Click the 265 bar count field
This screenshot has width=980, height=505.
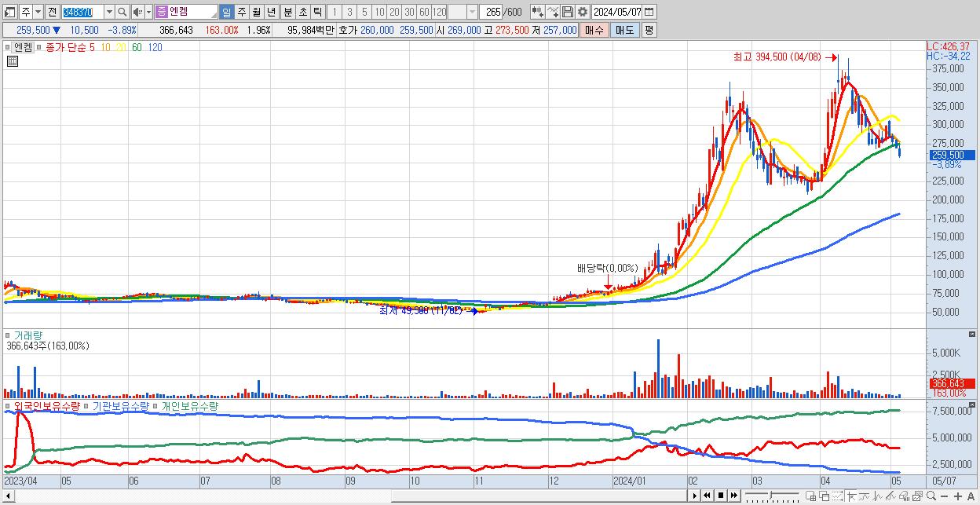491,12
